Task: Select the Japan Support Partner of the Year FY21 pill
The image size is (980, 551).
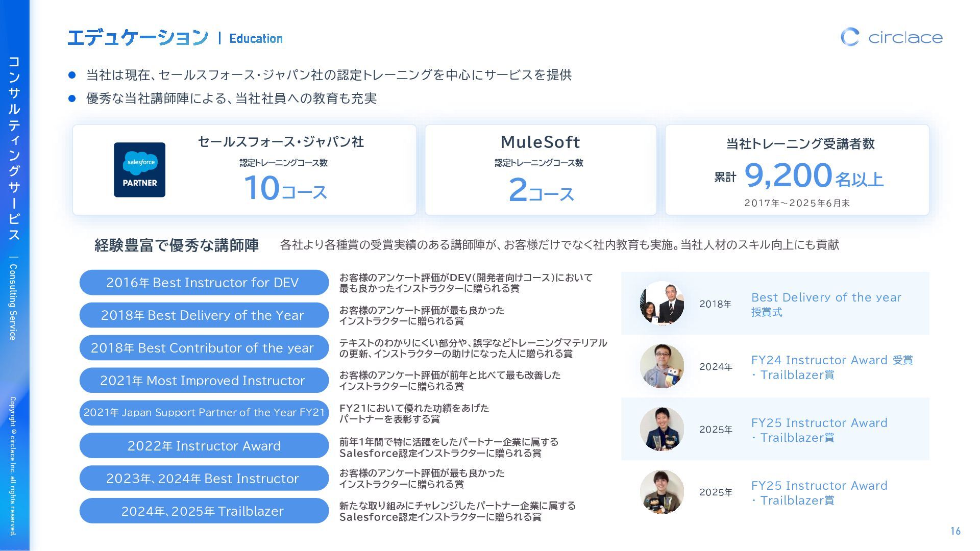Action: tap(204, 413)
